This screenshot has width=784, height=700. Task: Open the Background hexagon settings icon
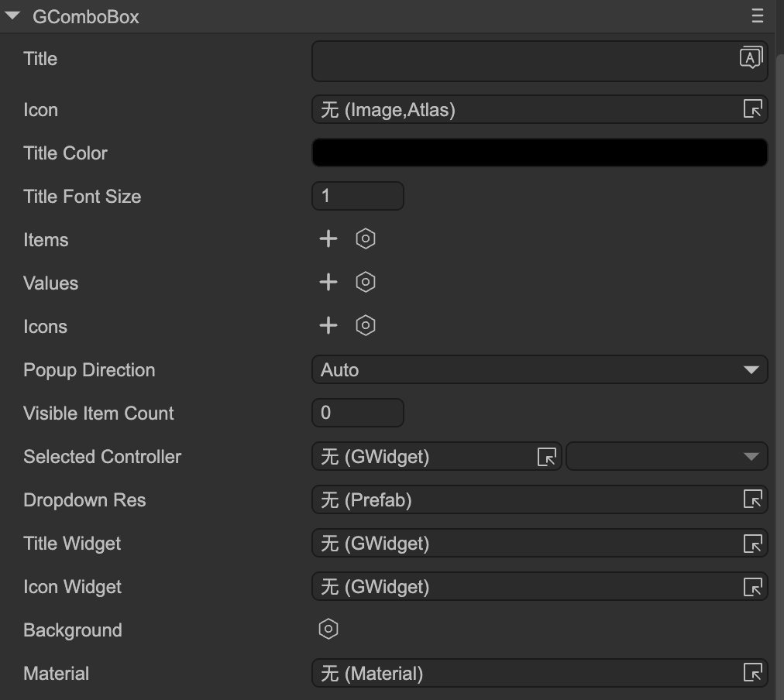[328, 629]
